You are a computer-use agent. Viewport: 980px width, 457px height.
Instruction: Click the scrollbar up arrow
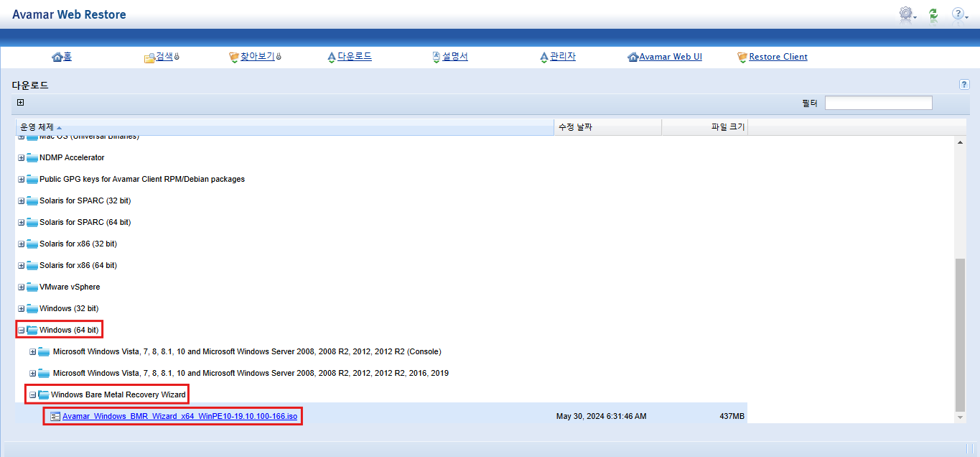point(961,142)
